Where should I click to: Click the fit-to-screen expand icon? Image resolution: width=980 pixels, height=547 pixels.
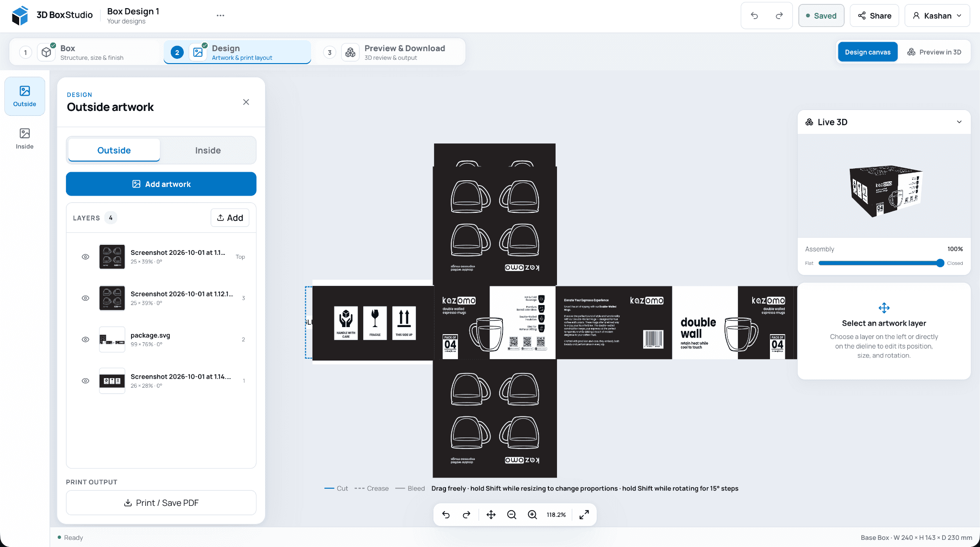click(584, 514)
